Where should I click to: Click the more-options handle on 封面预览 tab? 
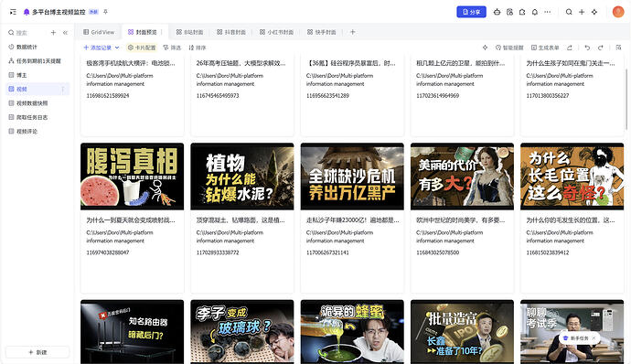coord(161,32)
